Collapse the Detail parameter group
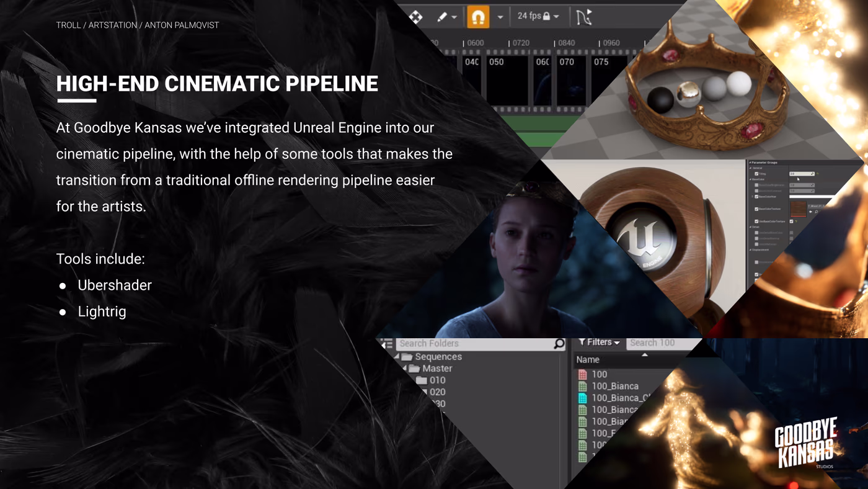Image resolution: width=868 pixels, height=489 pixels. pyautogui.click(x=751, y=227)
